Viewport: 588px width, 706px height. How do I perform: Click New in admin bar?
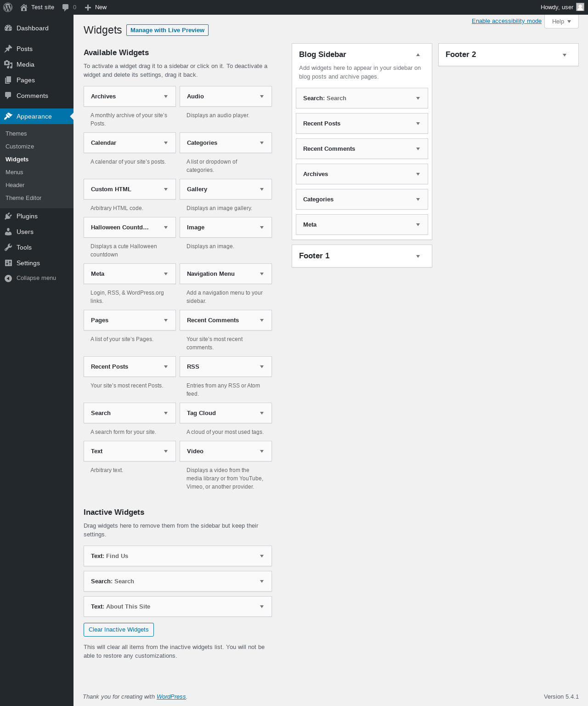coord(96,7)
